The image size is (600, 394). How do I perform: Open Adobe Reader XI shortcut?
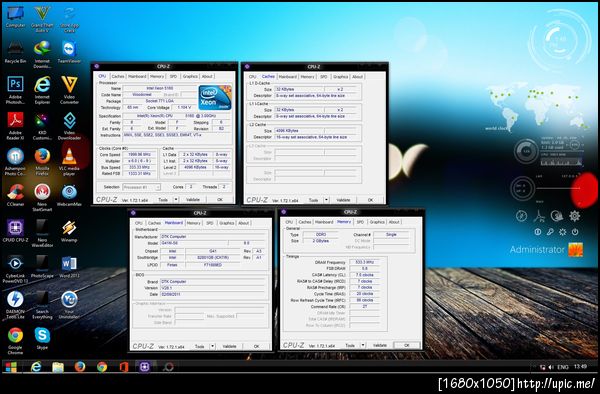point(15,126)
